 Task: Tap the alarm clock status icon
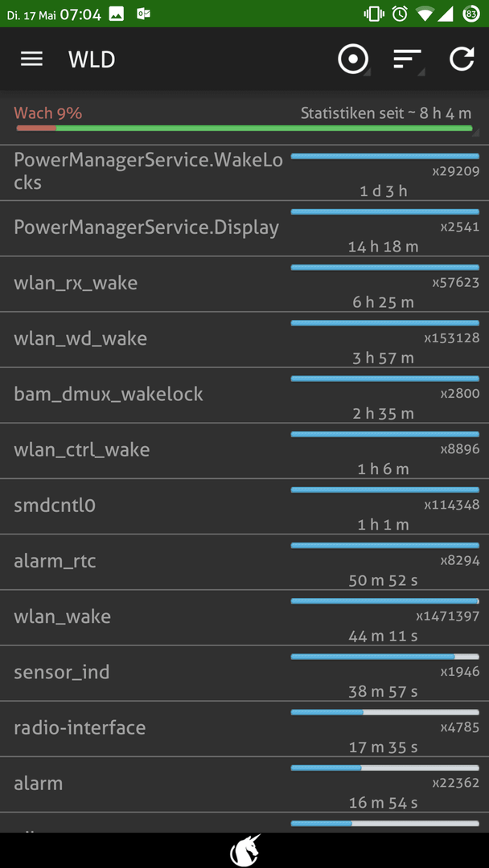(399, 14)
